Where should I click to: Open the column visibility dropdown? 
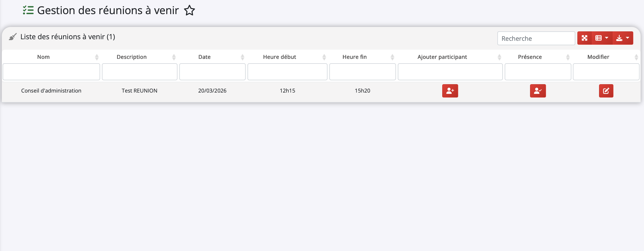coord(602,38)
